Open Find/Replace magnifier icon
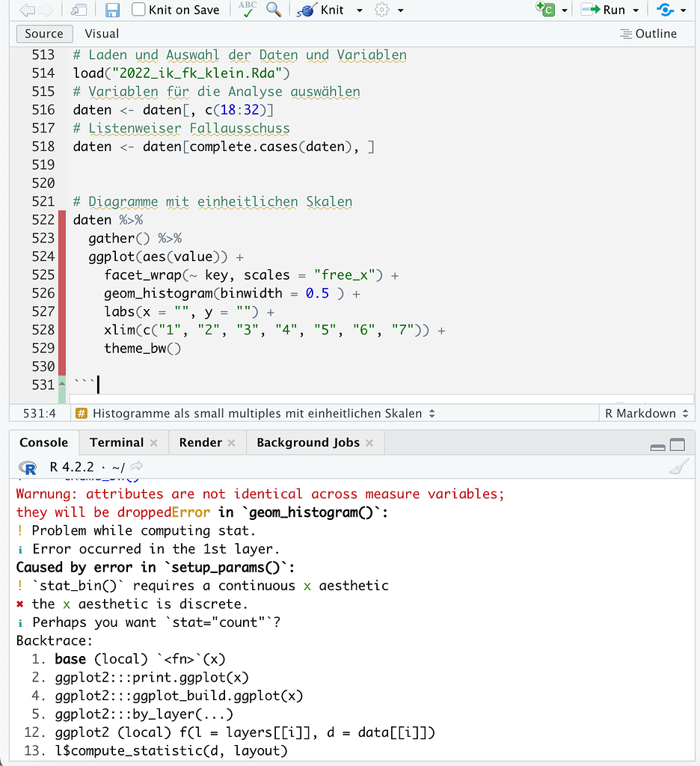Image resolution: width=700 pixels, height=766 pixels. pos(274,10)
